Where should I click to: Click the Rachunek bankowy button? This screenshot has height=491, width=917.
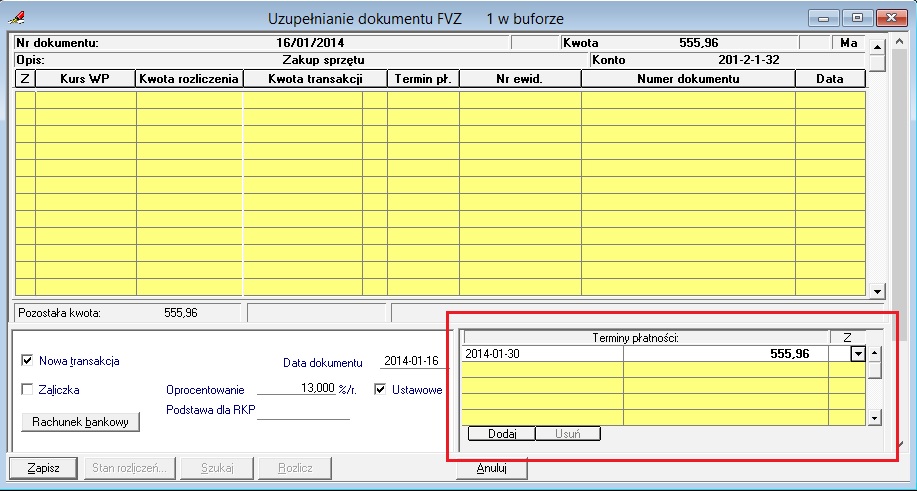(x=80, y=422)
